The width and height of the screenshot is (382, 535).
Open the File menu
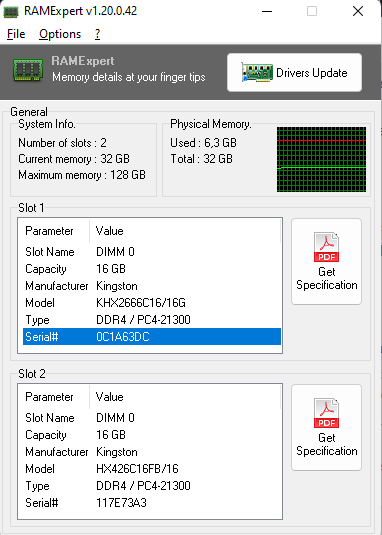pyautogui.click(x=16, y=34)
